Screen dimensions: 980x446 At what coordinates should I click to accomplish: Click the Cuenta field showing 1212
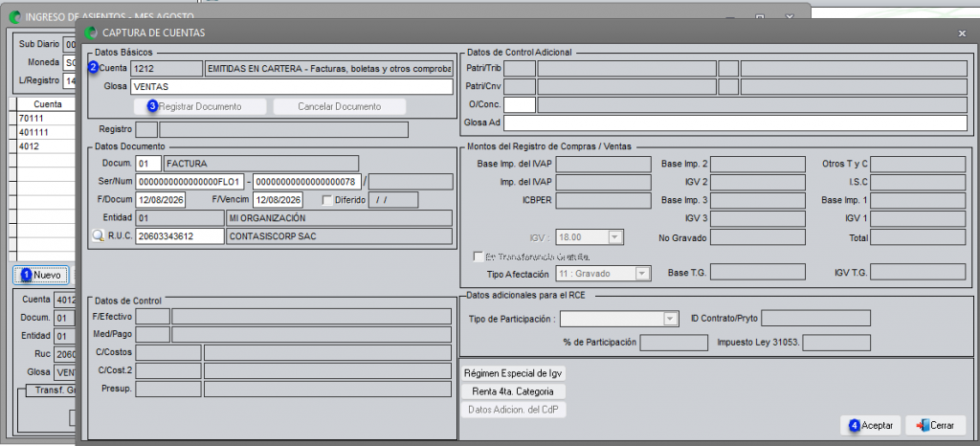(x=167, y=68)
